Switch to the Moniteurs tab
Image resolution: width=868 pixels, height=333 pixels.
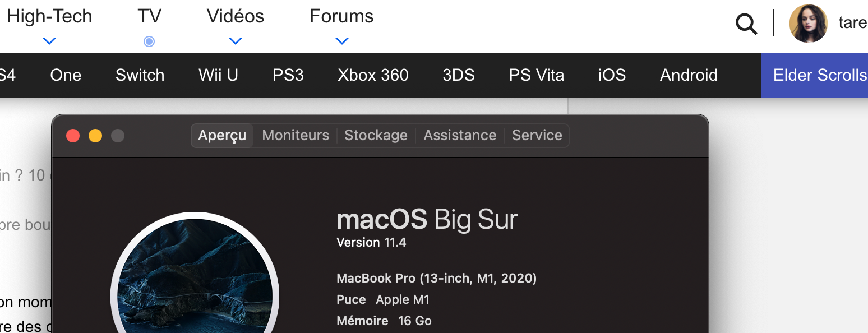pyautogui.click(x=296, y=136)
